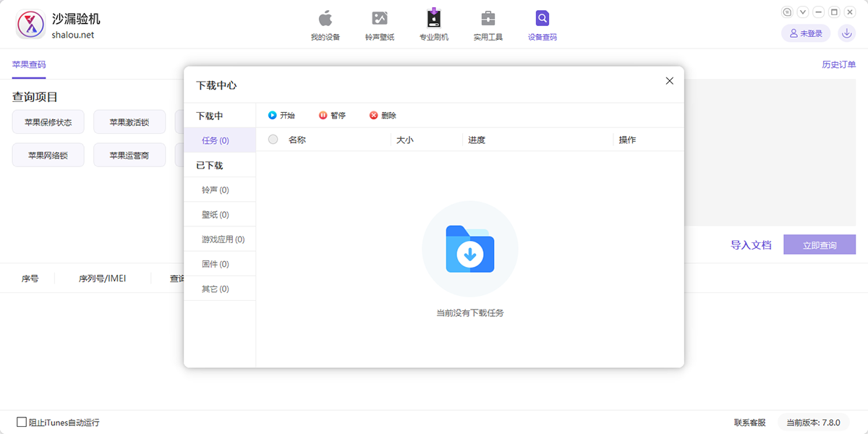The image size is (868, 434).
Task: Open the 我的设备 section
Action: [x=325, y=26]
